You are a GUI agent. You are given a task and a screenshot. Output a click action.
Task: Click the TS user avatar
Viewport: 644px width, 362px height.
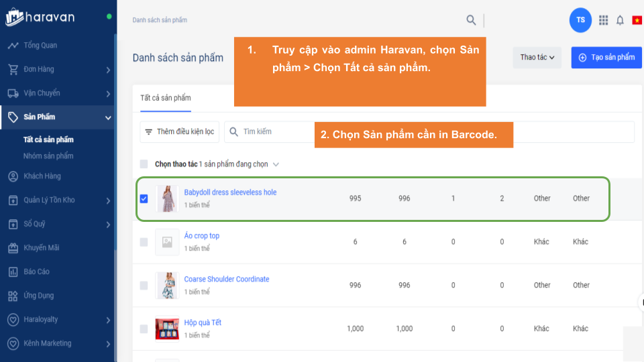click(x=580, y=20)
